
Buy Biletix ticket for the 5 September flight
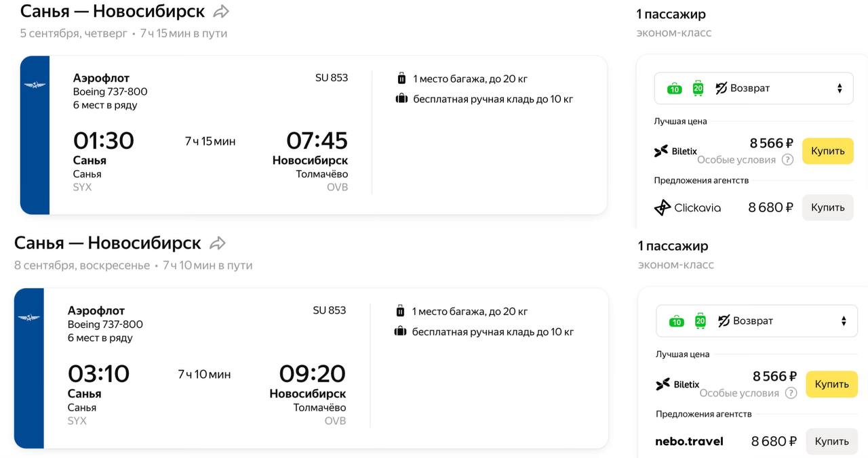(827, 151)
